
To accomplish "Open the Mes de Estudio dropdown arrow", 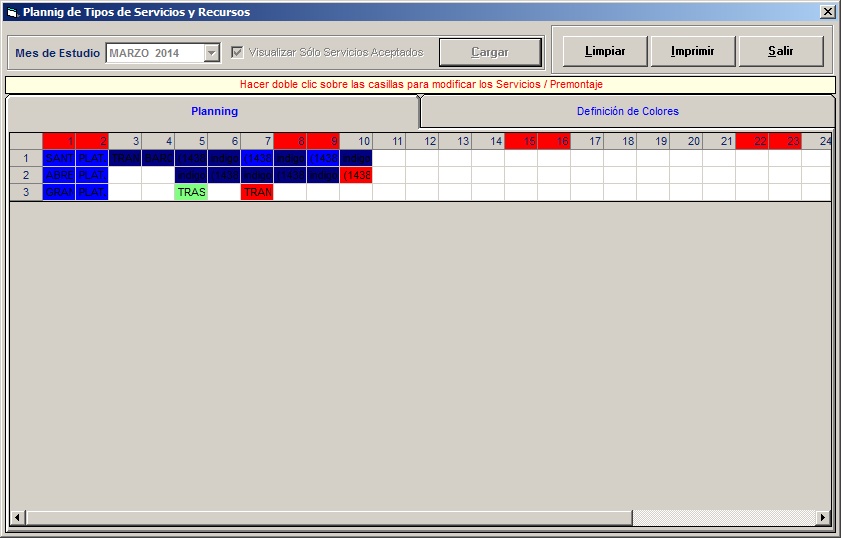I will [212, 53].
